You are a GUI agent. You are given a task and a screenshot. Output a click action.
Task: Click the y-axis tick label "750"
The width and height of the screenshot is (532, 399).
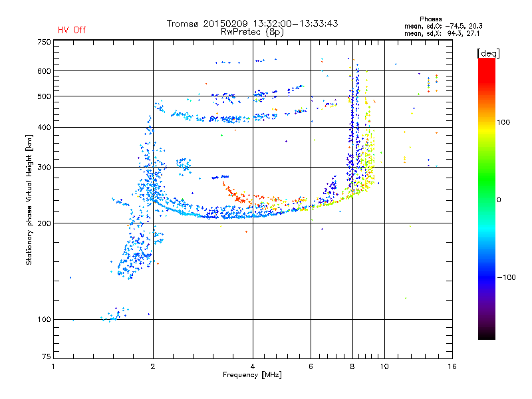coord(45,42)
